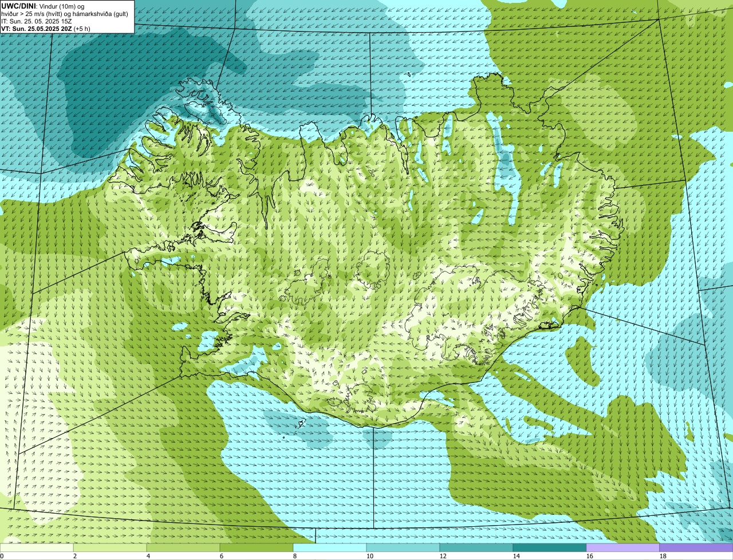Viewport: 733px width, 560px height.
Task: Click the legend swatch between 6 and 8
Action: 257,548
